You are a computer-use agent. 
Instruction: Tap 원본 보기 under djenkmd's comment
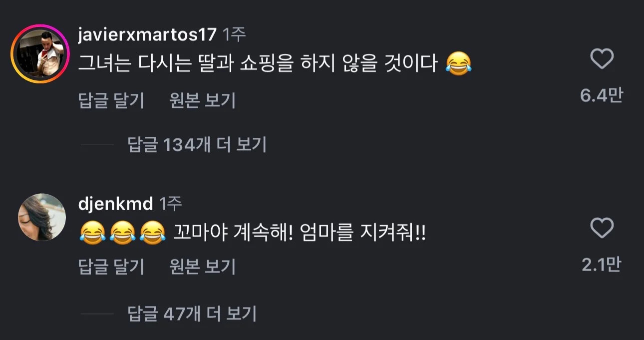coord(202,267)
